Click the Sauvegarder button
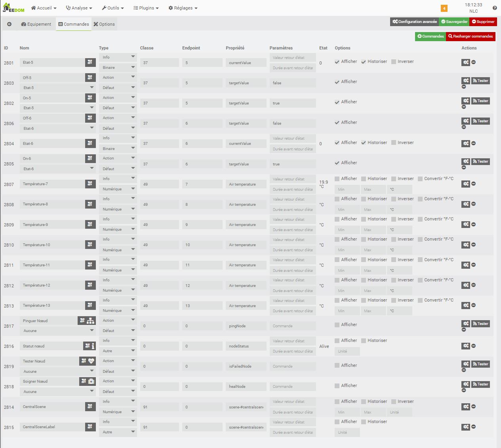Viewport: 501px width, 448px height. click(454, 22)
